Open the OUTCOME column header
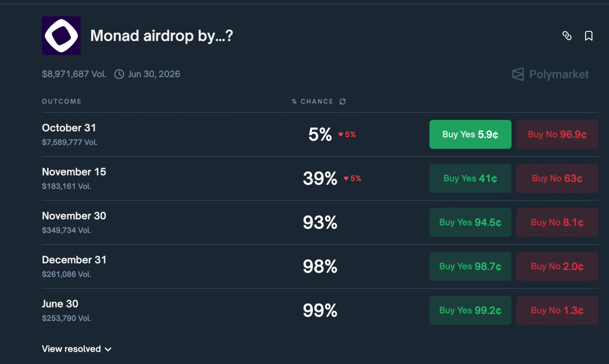 tap(61, 101)
